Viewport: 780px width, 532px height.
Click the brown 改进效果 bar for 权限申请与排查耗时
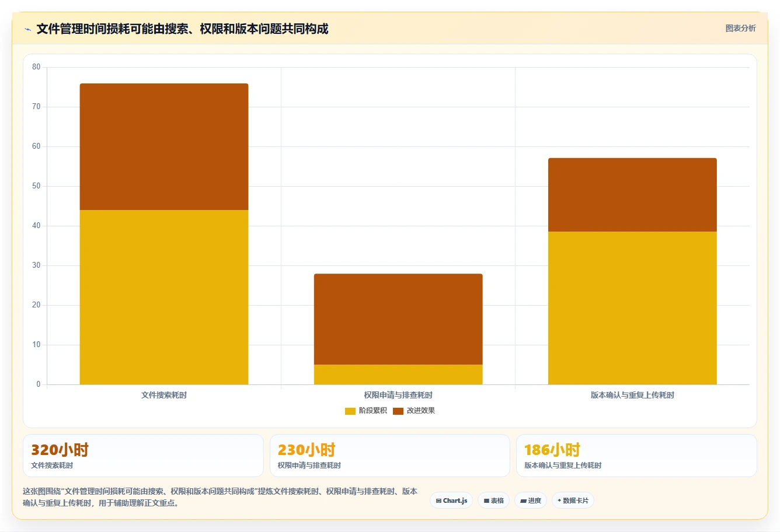(398, 319)
